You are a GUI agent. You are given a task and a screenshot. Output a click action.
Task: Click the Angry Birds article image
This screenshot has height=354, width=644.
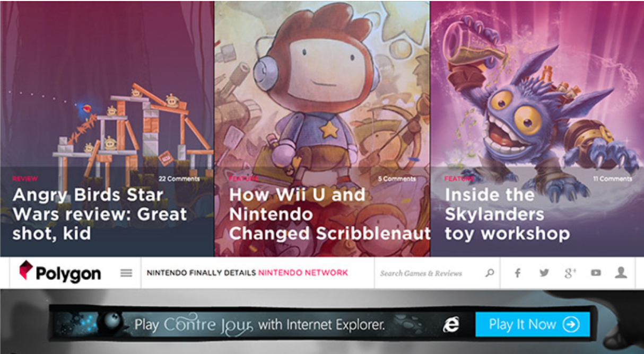pos(107,85)
